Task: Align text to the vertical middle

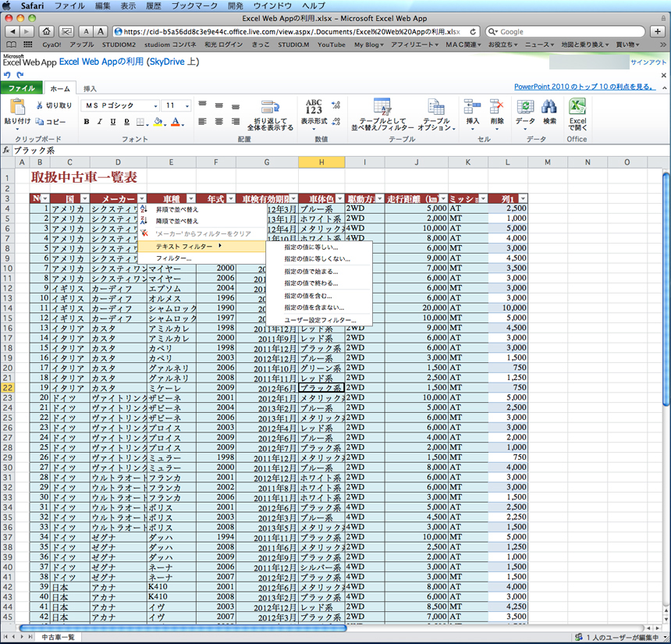Action: (x=219, y=105)
